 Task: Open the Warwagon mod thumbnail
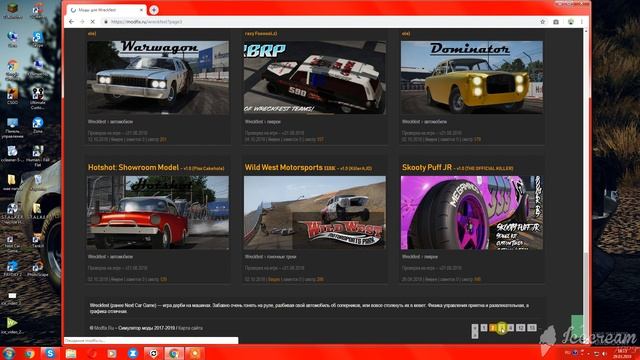tap(158, 77)
